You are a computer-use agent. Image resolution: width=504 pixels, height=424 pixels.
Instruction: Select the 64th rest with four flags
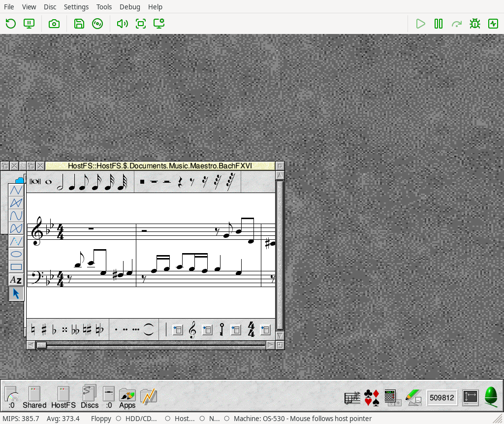(x=231, y=182)
